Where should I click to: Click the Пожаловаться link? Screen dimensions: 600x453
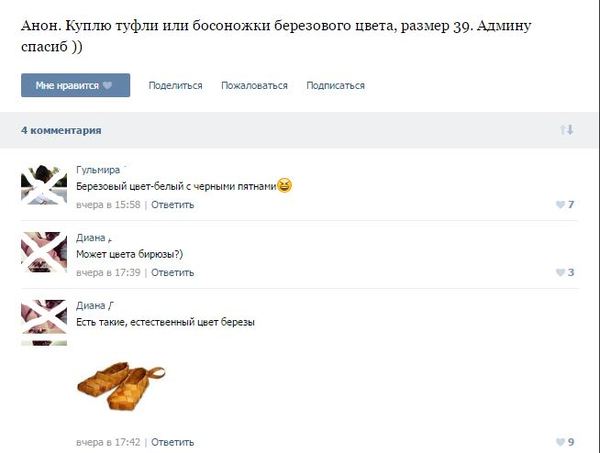pyautogui.click(x=254, y=86)
